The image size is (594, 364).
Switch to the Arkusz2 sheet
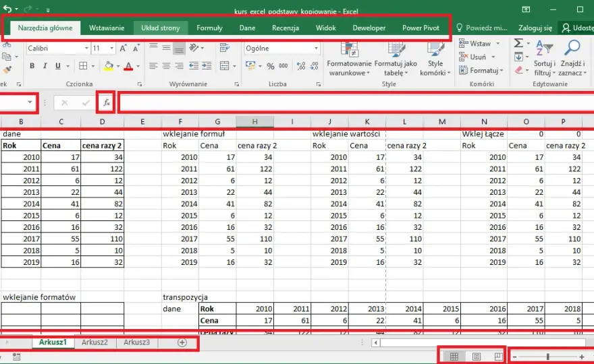tap(94, 342)
